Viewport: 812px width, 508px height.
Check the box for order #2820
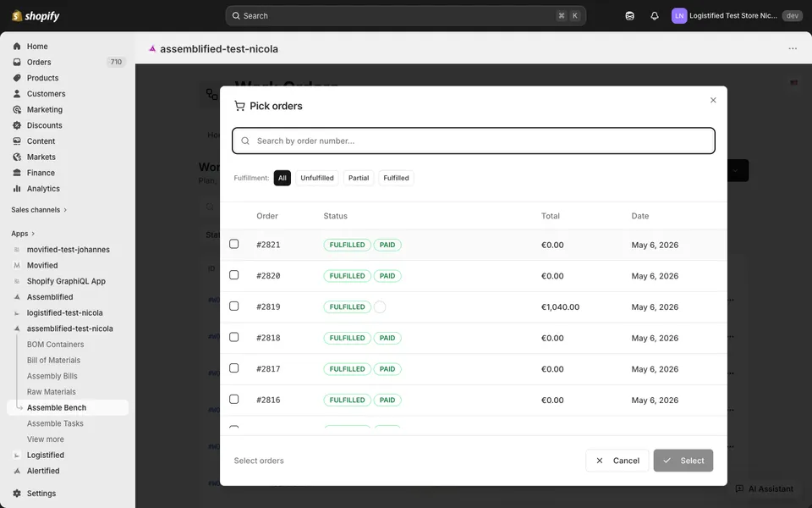(x=234, y=274)
